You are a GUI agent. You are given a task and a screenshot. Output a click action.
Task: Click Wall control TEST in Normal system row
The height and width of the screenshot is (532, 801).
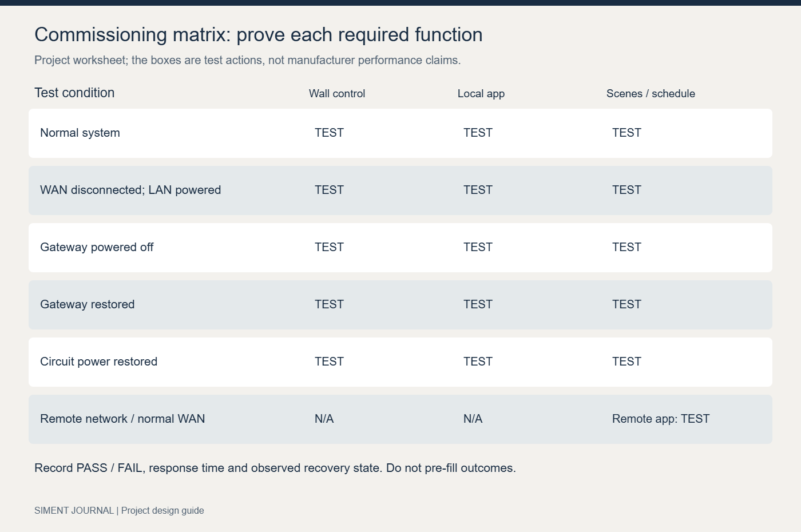coord(329,133)
